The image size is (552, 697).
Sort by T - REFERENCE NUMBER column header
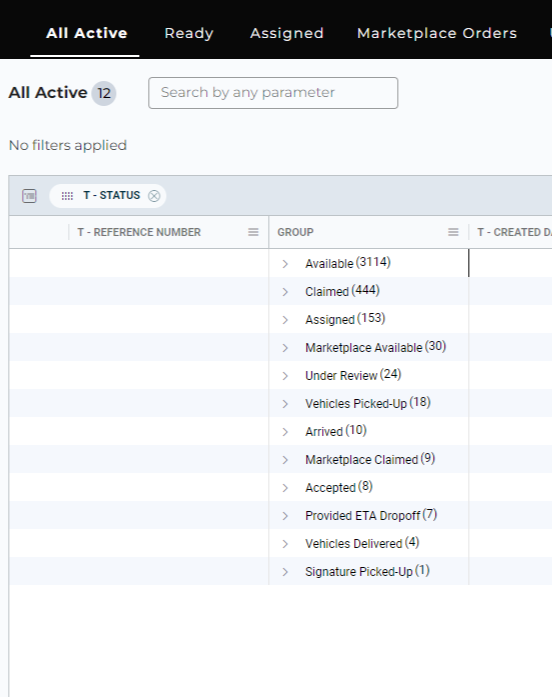139,232
